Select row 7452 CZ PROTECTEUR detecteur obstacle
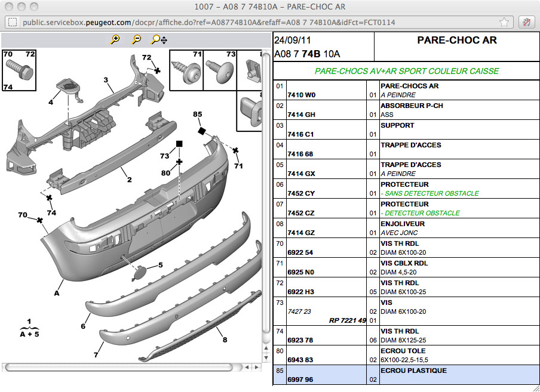 coord(406,208)
